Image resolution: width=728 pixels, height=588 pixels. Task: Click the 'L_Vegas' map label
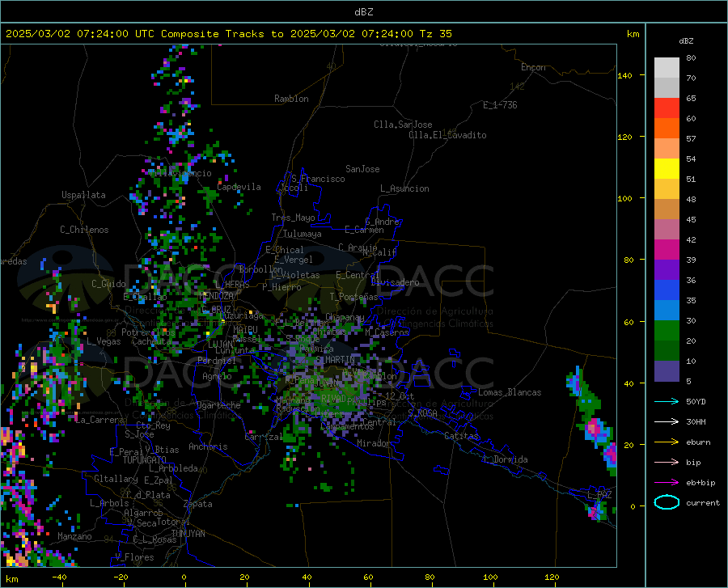click(x=104, y=341)
